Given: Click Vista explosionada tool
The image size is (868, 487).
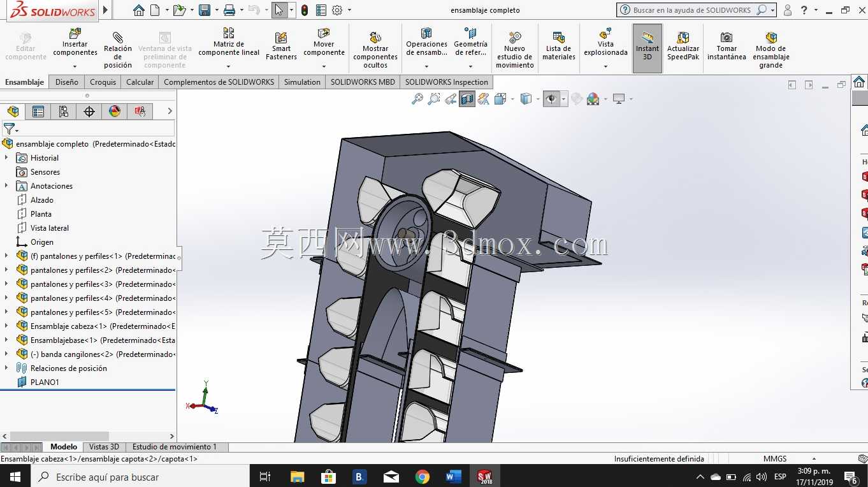Looking at the screenshot, I should [x=605, y=43].
